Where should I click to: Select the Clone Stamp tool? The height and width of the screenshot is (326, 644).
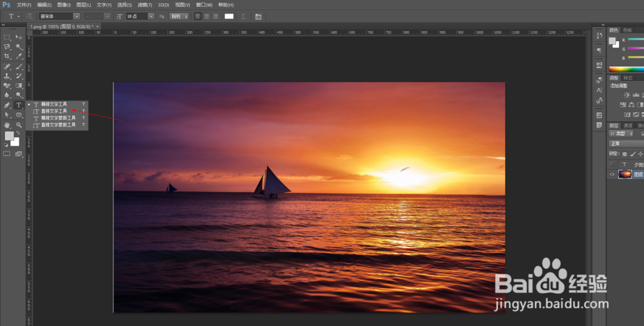(x=7, y=76)
